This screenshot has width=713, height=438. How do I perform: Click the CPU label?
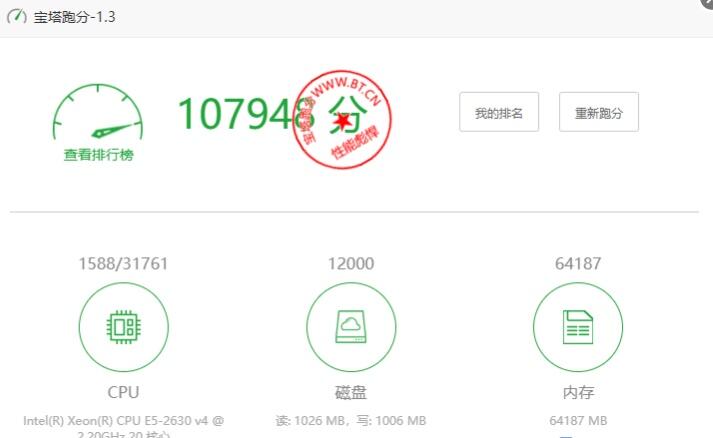click(123, 392)
